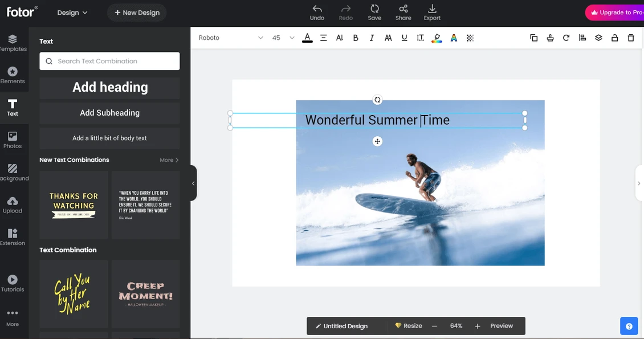Toggle bold formatting in text toolbar

click(x=356, y=38)
